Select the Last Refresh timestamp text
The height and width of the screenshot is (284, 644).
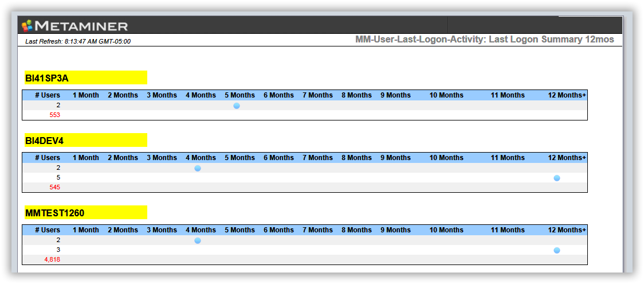[x=78, y=41]
